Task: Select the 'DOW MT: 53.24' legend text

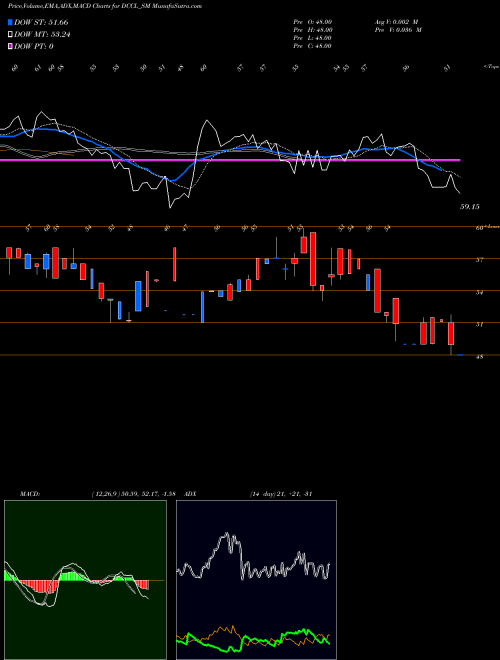Action: (x=42, y=35)
